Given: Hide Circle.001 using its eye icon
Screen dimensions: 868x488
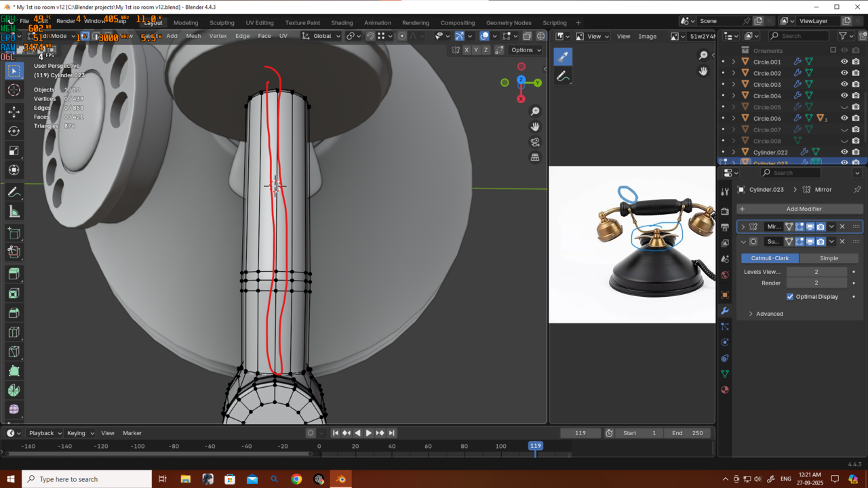Looking at the screenshot, I should point(844,62).
